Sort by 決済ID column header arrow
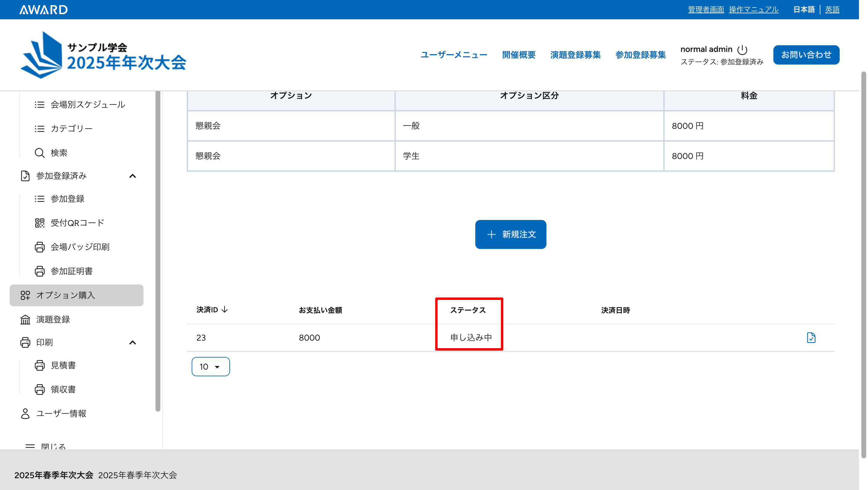 (x=225, y=310)
